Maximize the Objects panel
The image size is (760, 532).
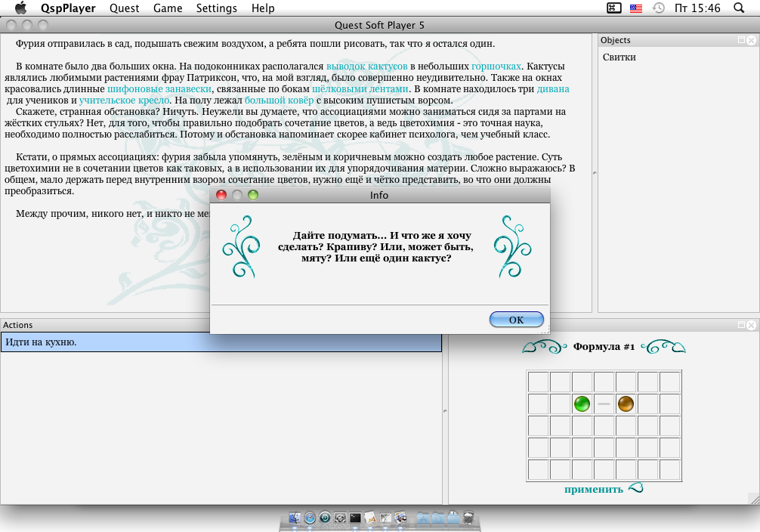click(x=742, y=40)
